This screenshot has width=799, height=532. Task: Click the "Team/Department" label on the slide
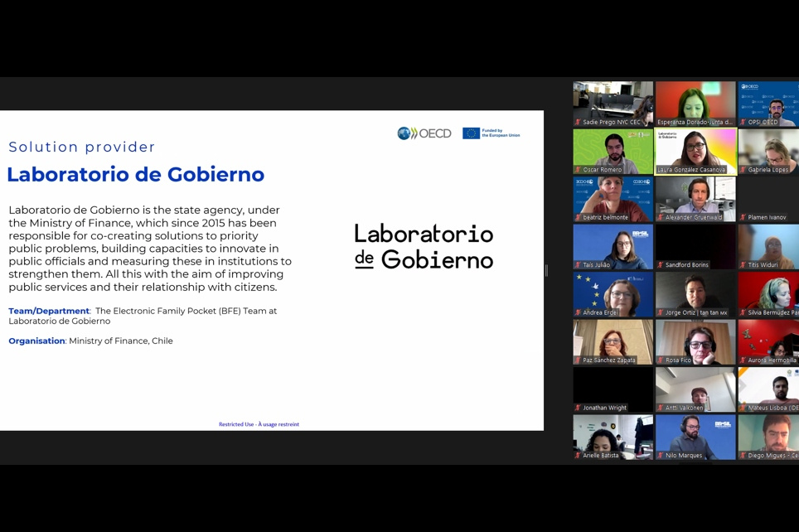click(x=49, y=311)
